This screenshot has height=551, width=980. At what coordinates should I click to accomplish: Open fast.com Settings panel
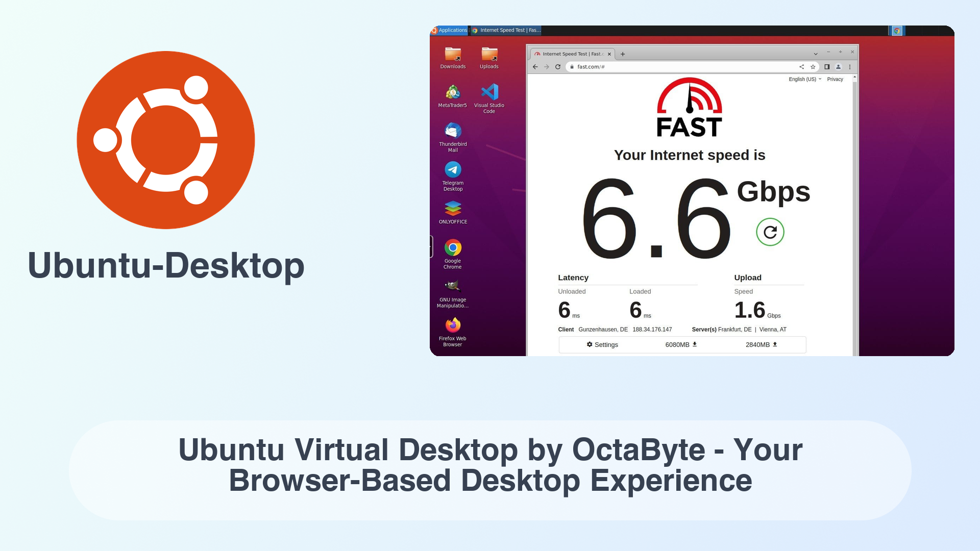[x=601, y=344]
